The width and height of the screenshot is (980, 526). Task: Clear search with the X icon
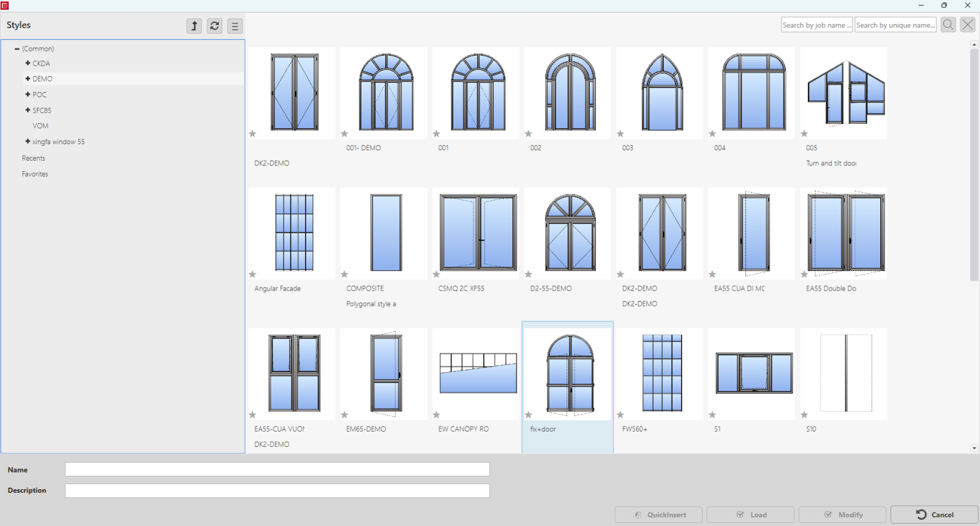968,25
